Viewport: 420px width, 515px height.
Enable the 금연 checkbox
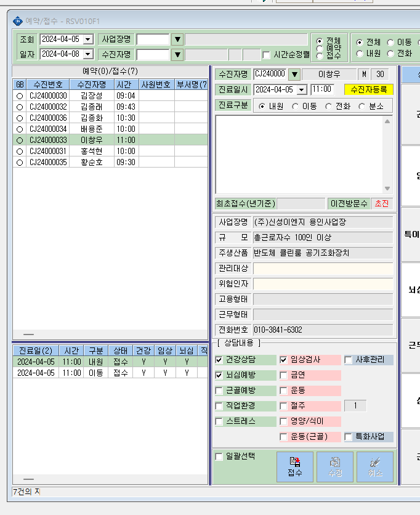coord(283,375)
